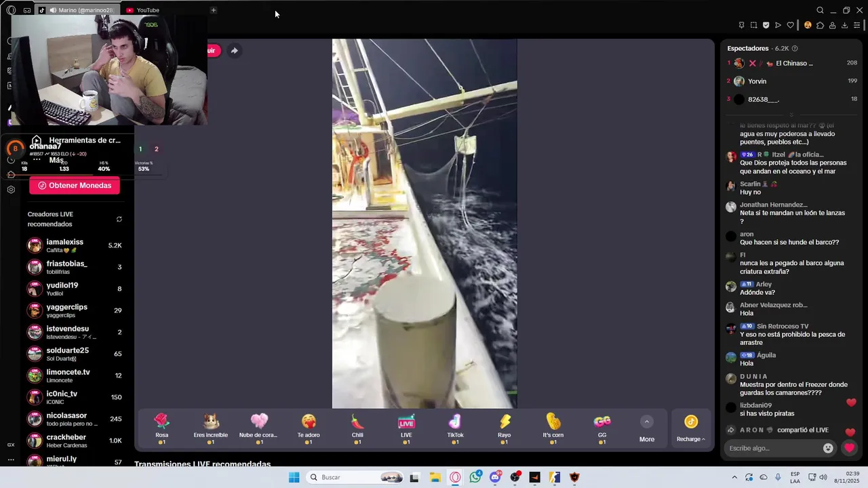Send the Eres increíble gift
The width and height of the screenshot is (868, 488).
[x=211, y=428]
